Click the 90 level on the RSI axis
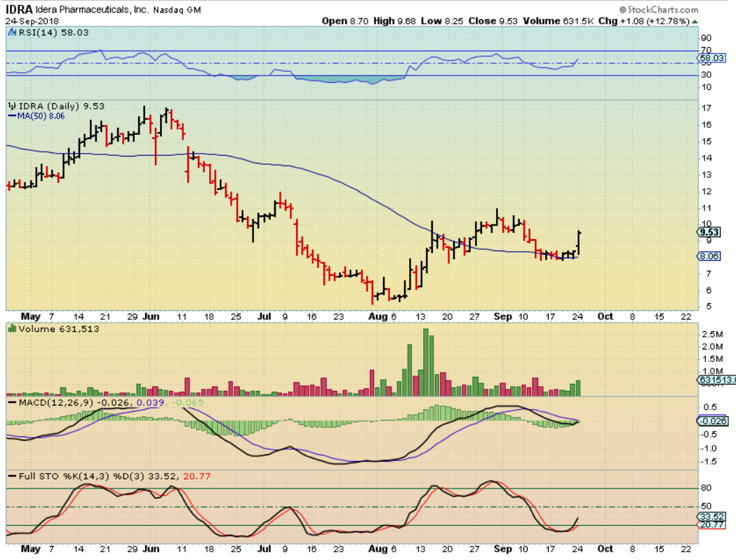Image resolution: width=736 pixels, height=560 pixels. click(x=706, y=38)
